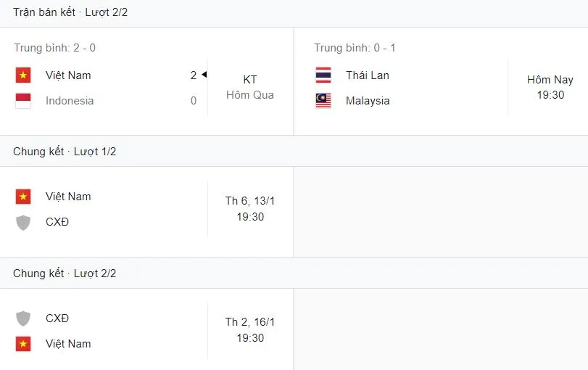Click the 'Chung kết · Lượt 1/2' header
Image resolution: width=588 pixels, height=370 pixels.
click(x=65, y=152)
